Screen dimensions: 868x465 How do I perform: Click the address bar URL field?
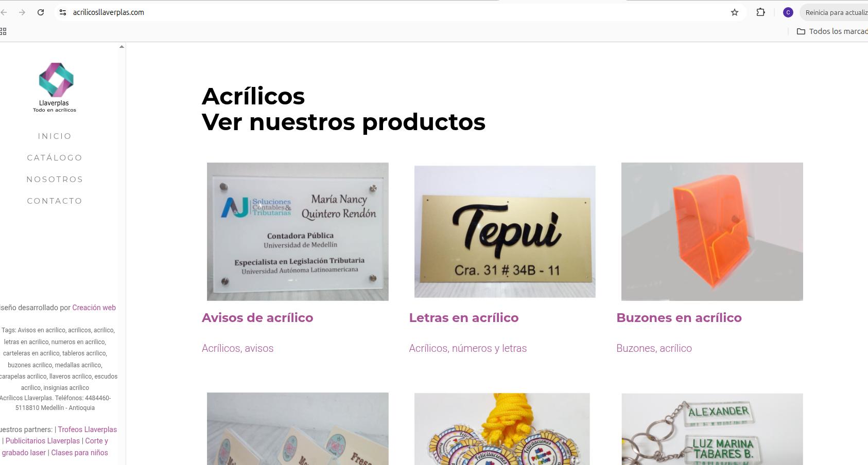(396, 12)
